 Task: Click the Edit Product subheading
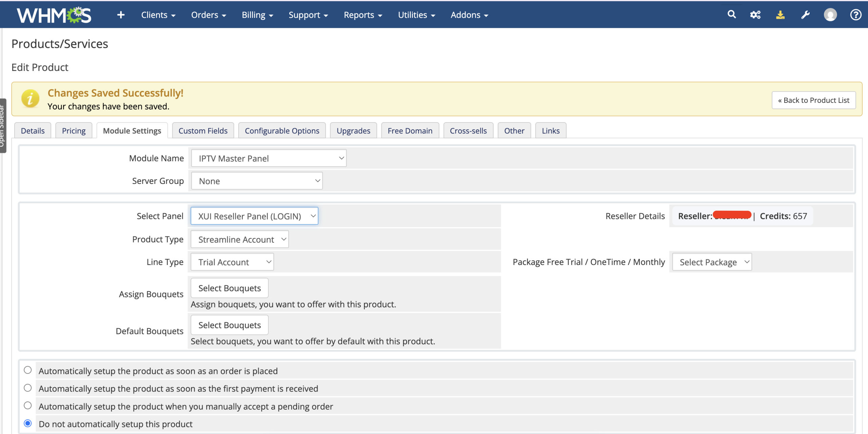pyautogui.click(x=40, y=67)
